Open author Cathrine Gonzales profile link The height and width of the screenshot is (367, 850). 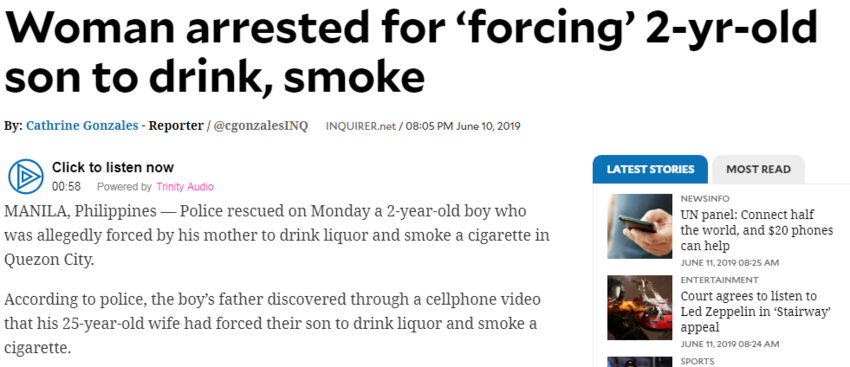click(82, 126)
